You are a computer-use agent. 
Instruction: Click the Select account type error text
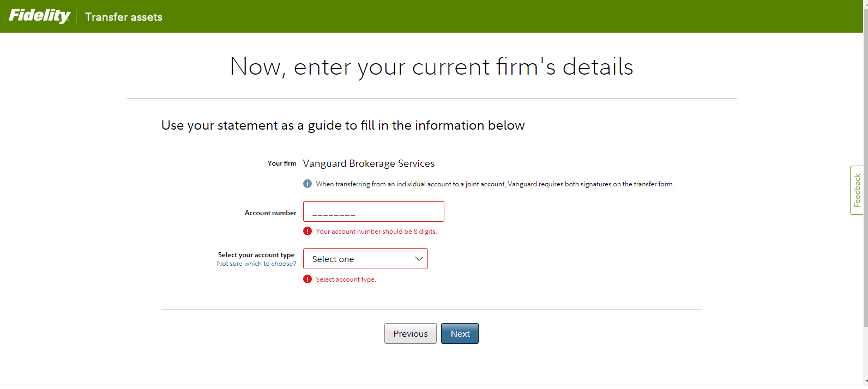[346, 279]
